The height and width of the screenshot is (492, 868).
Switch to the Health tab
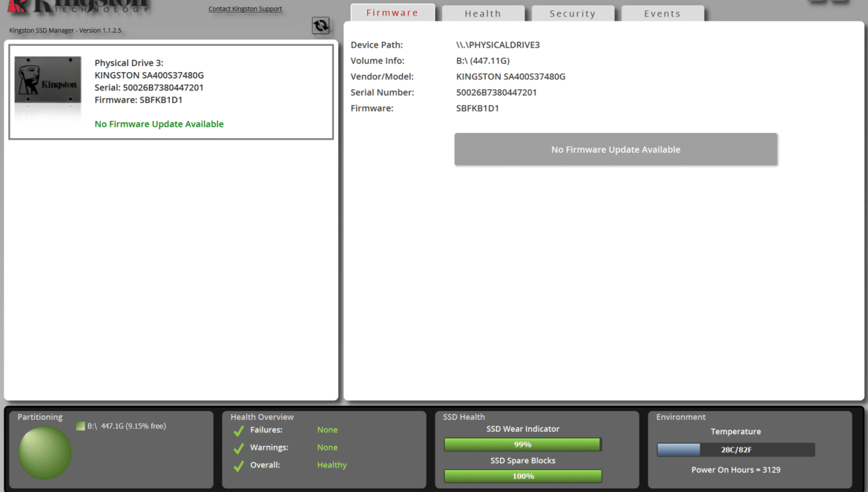pyautogui.click(x=483, y=13)
